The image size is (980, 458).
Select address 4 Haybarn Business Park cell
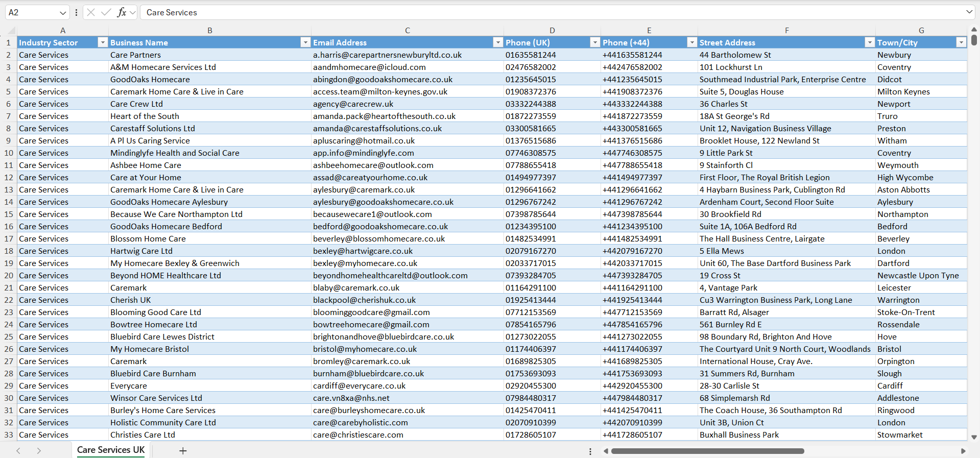(786, 189)
